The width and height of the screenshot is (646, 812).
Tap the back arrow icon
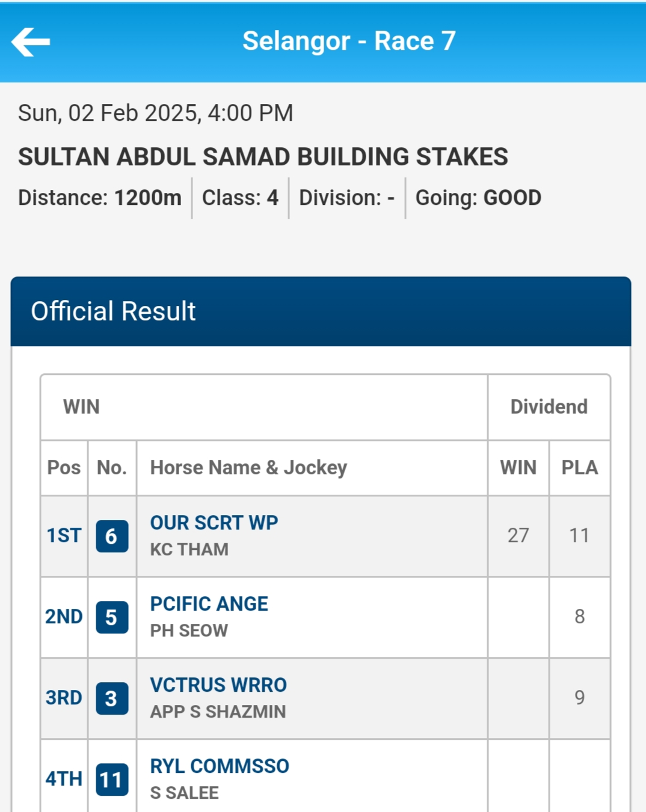31,41
